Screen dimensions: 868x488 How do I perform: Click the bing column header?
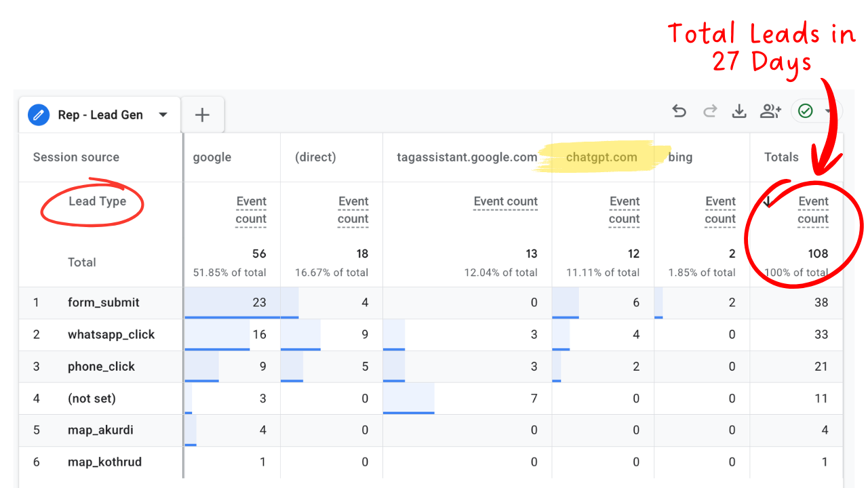tap(680, 157)
